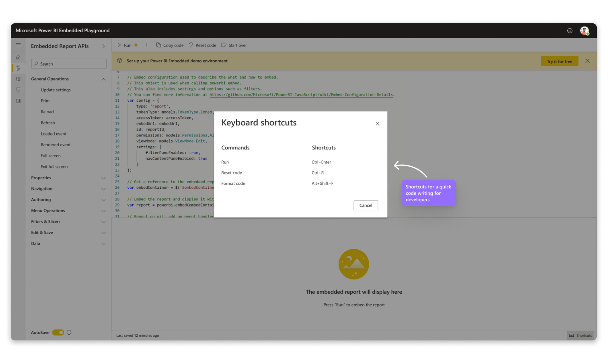Screen dimensions: 608x364
Task: Open the documentation book sidebar icon
Action: (x=18, y=101)
